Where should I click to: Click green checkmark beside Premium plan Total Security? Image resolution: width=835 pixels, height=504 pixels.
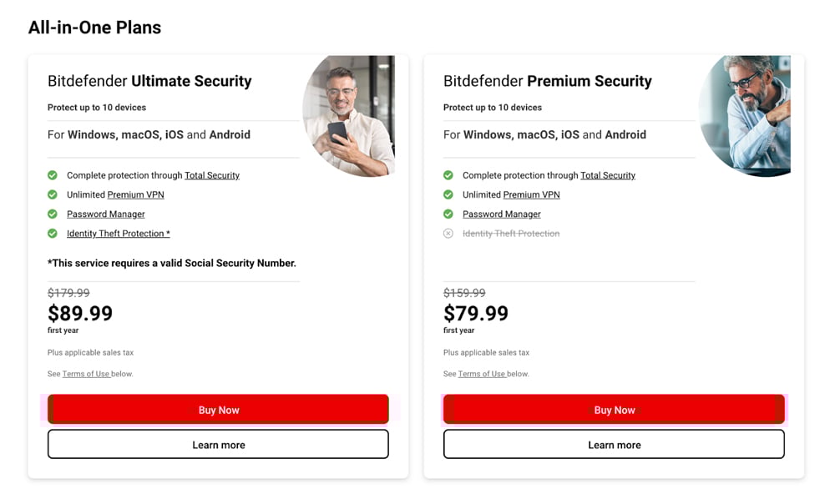click(448, 175)
